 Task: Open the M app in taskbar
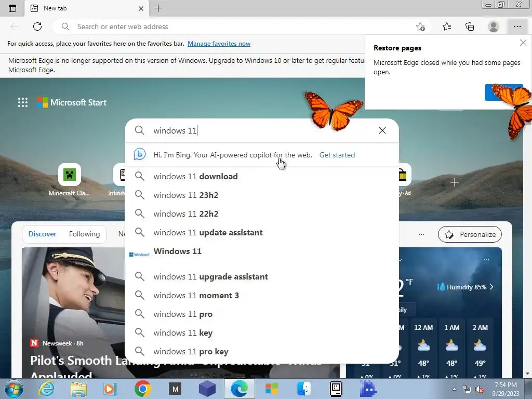[x=175, y=389]
